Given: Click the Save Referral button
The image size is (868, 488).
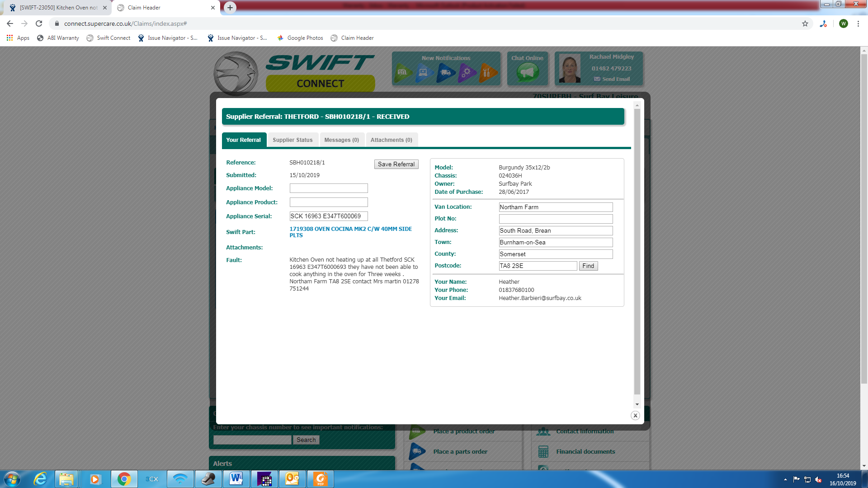Looking at the screenshot, I should [x=396, y=164].
